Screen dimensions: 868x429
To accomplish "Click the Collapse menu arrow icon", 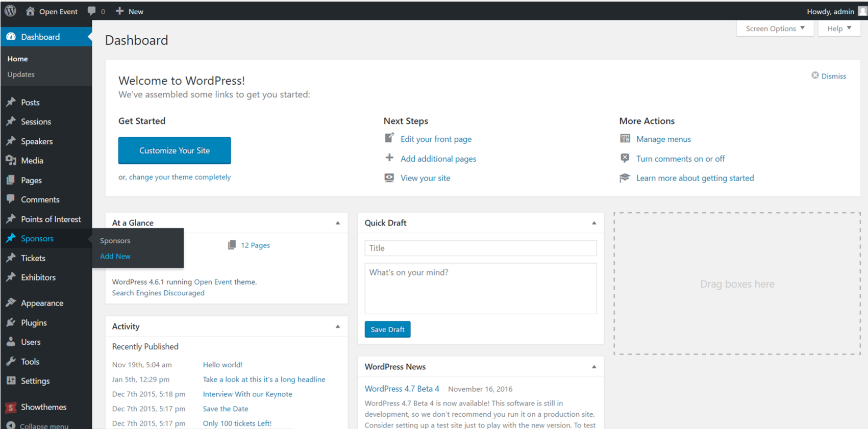I will tap(11, 425).
